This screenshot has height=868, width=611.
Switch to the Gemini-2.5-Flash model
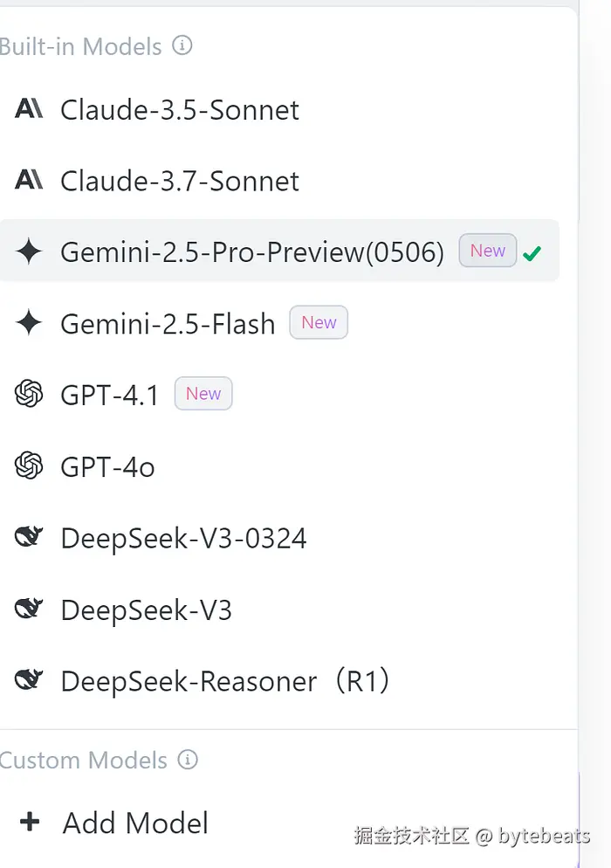[x=168, y=324]
